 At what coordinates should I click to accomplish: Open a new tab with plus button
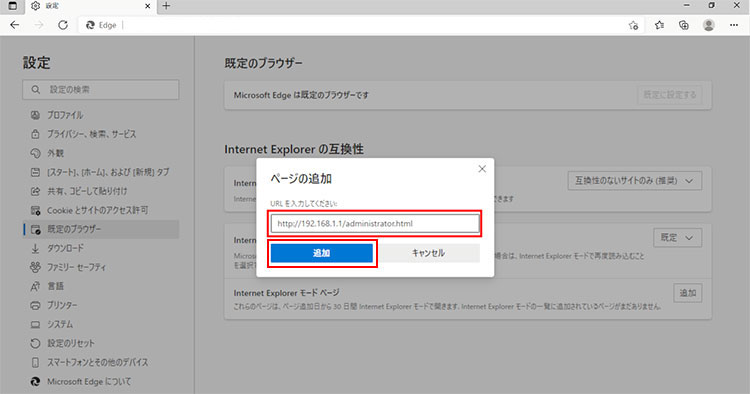[x=166, y=6]
